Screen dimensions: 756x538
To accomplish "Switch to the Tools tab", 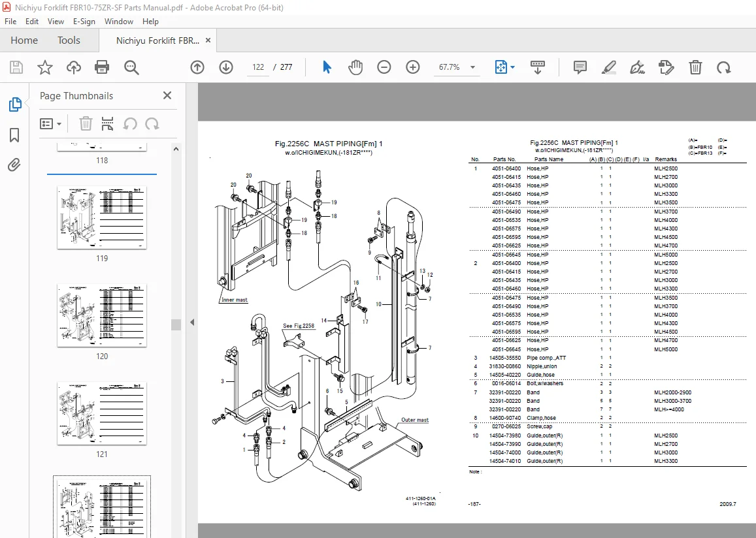I will tap(69, 40).
